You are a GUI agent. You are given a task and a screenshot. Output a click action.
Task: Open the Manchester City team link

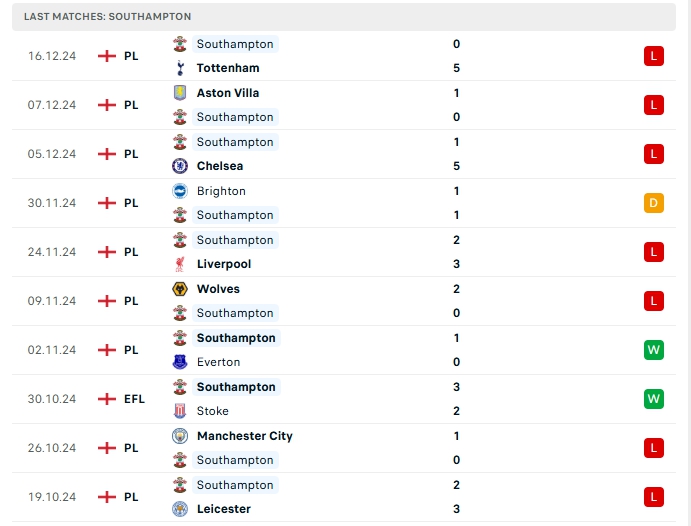(x=245, y=436)
